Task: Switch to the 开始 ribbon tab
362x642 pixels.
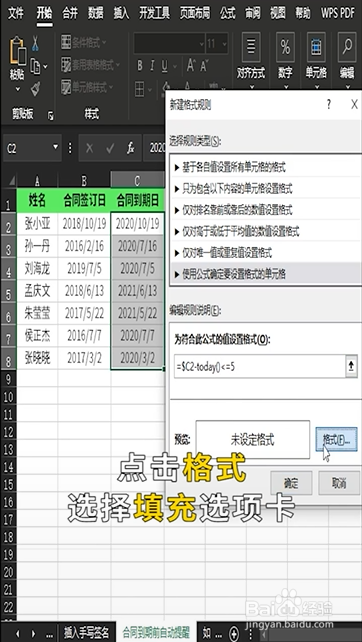Action: (44, 13)
